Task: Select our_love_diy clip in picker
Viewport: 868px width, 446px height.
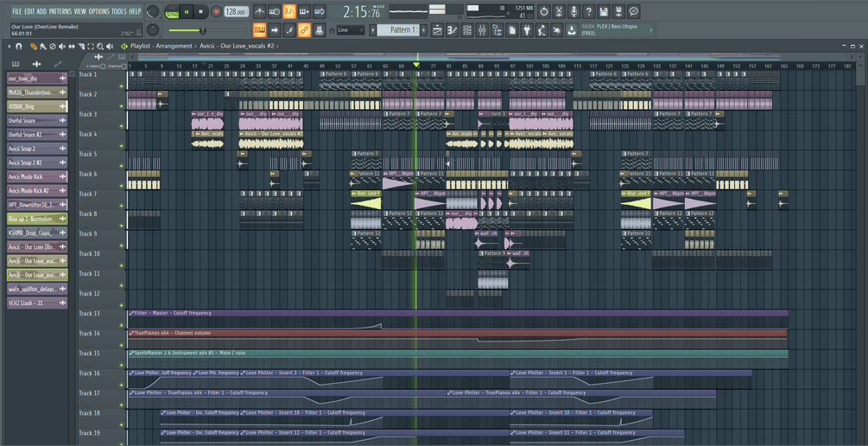Action: pos(38,79)
